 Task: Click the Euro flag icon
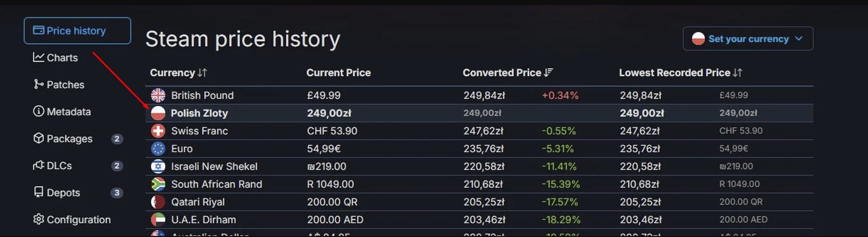tap(158, 149)
